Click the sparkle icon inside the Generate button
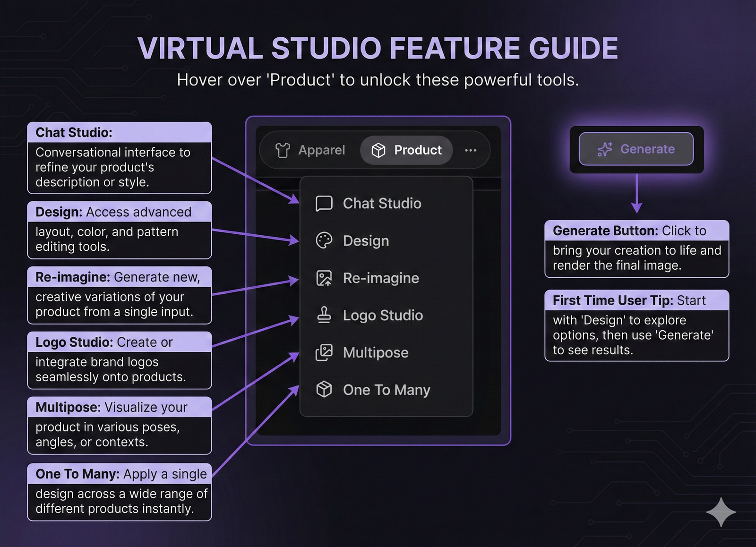This screenshot has height=547, width=756. tap(605, 149)
